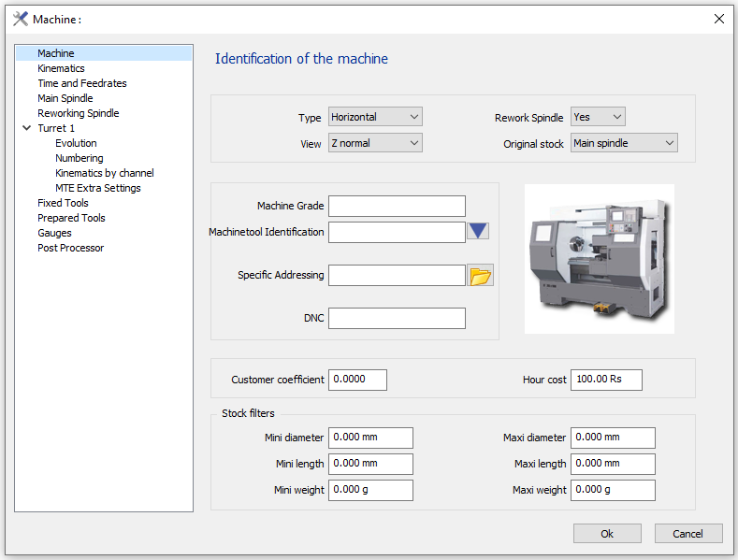Viewport: 738px width, 560px height.
Task: Select Time and Feedrates in the tree
Action: point(82,83)
